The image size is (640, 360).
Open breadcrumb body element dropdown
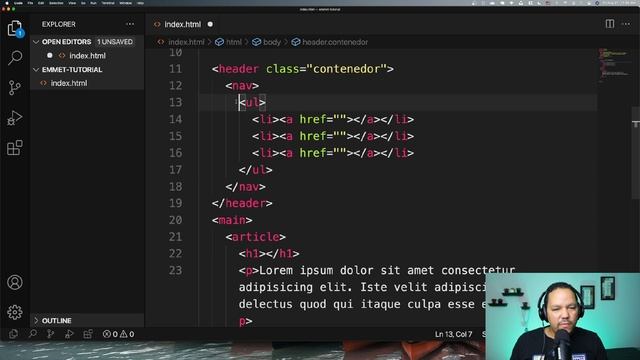pyautogui.click(x=267, y=42)
